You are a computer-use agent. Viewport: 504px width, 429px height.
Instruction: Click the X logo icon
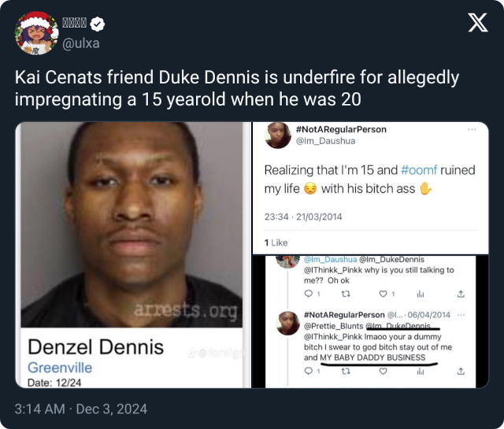478,23
